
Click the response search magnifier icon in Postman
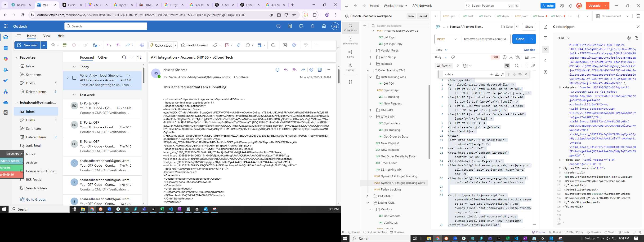pyautogui.click(x=517, y=66)
